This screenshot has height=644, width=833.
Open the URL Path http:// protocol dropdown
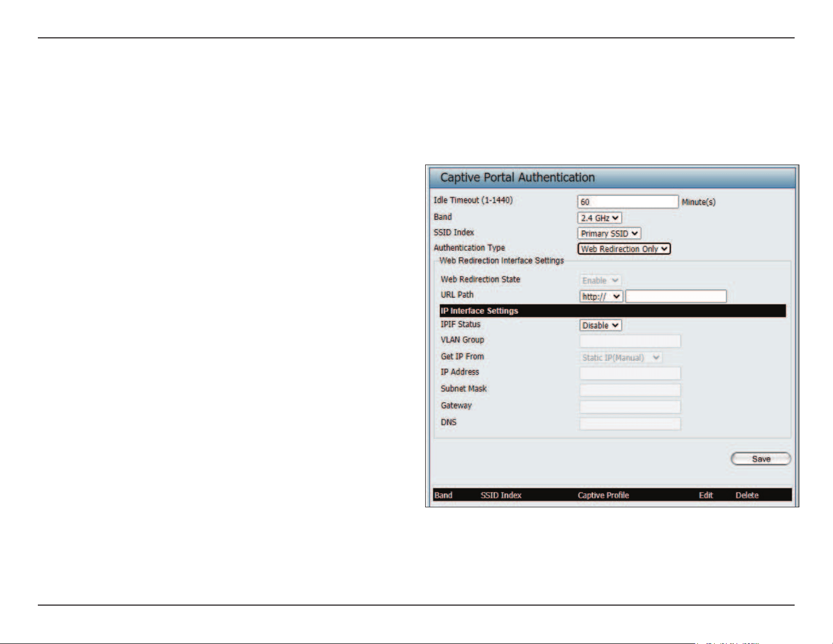coord(601,297)
